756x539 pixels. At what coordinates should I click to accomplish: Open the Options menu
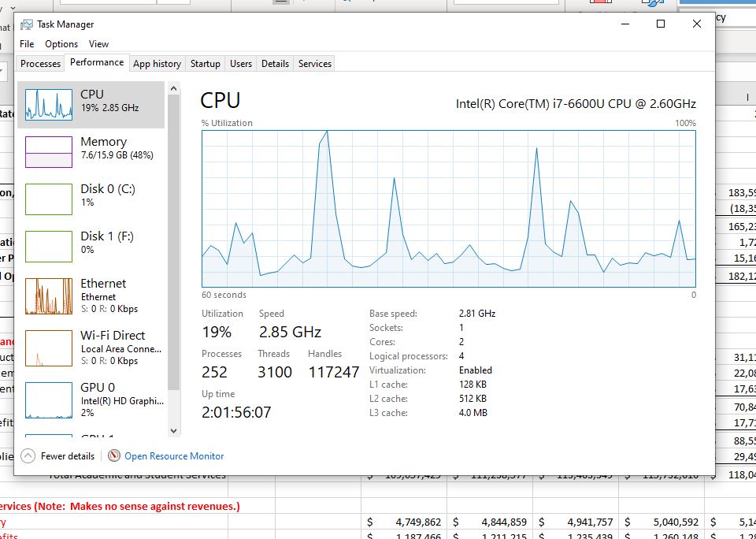click(61, 44)
